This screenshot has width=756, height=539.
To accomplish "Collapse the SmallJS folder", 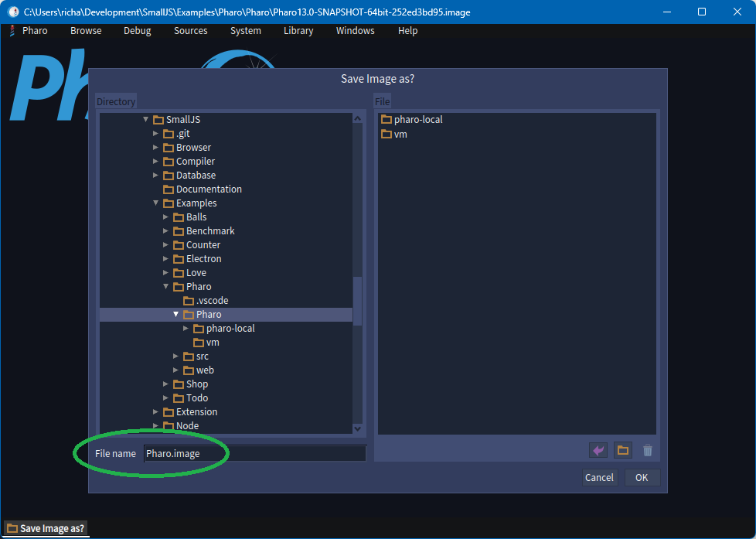I will (x=145, y=119).
